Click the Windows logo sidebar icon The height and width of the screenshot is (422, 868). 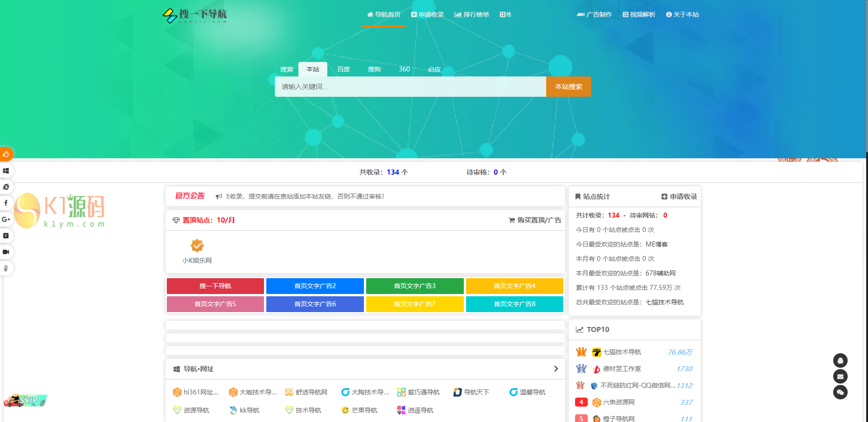(x=6, y=171)
